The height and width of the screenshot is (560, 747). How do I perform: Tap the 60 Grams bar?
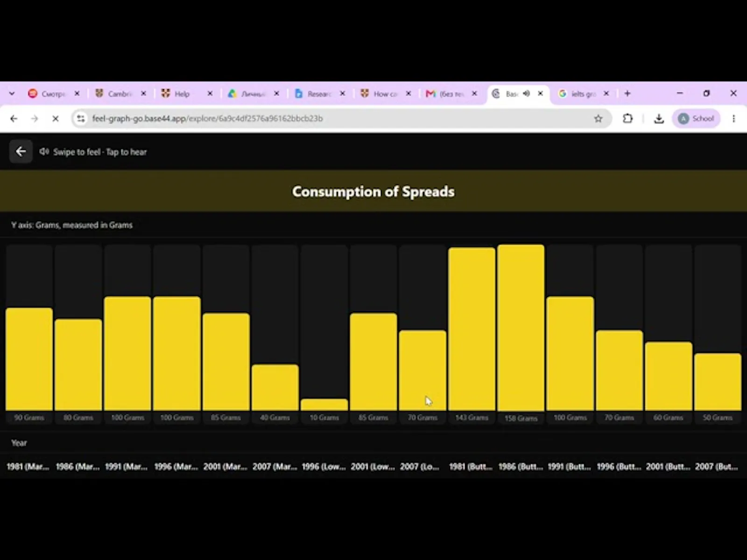point(669,376)
